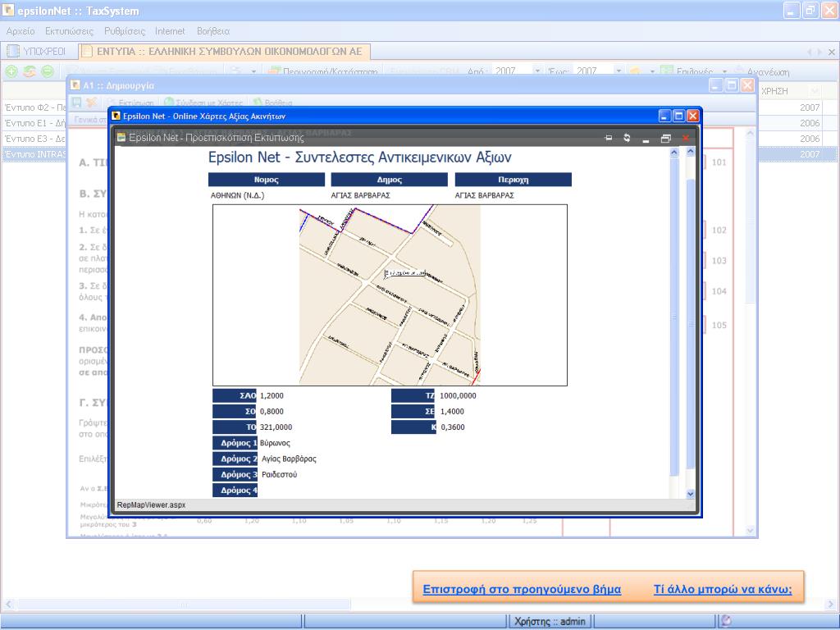Open the Βοήθεια menu
The image size is (840, 630).
click(213, 31)
